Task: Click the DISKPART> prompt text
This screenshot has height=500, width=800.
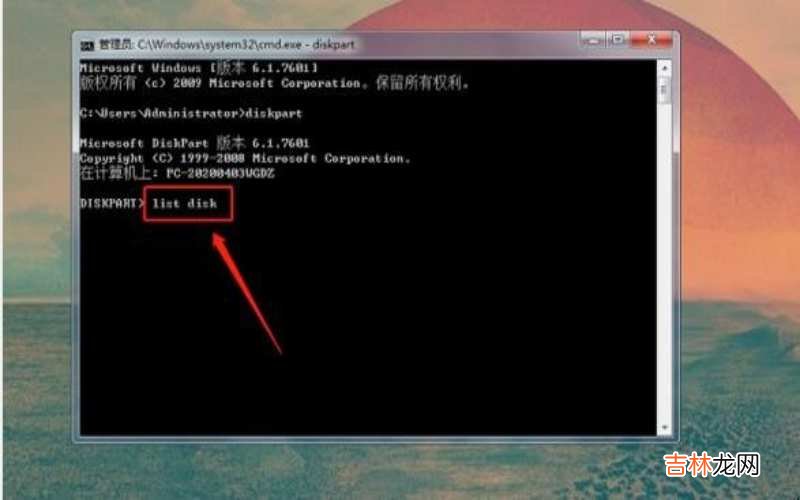Action: (112, 203)
